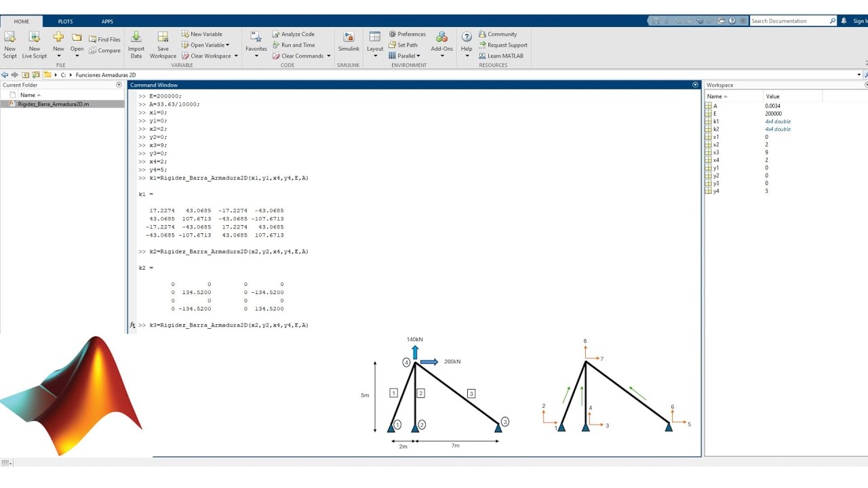868x488 pixels.
Task: Click 'Funciones Armaduras 2D' in address bar
Action: pos(106,75)
